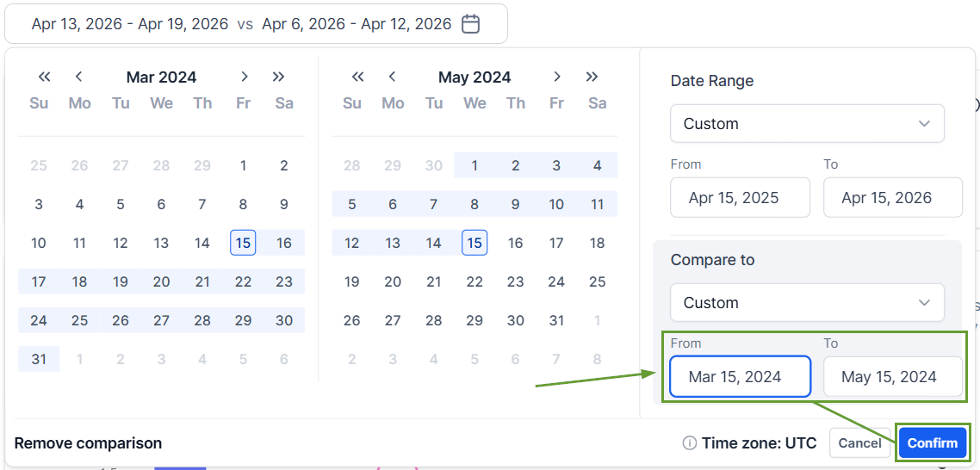
Task: Select May 20 in the right calendar
Action: (393, 281)
